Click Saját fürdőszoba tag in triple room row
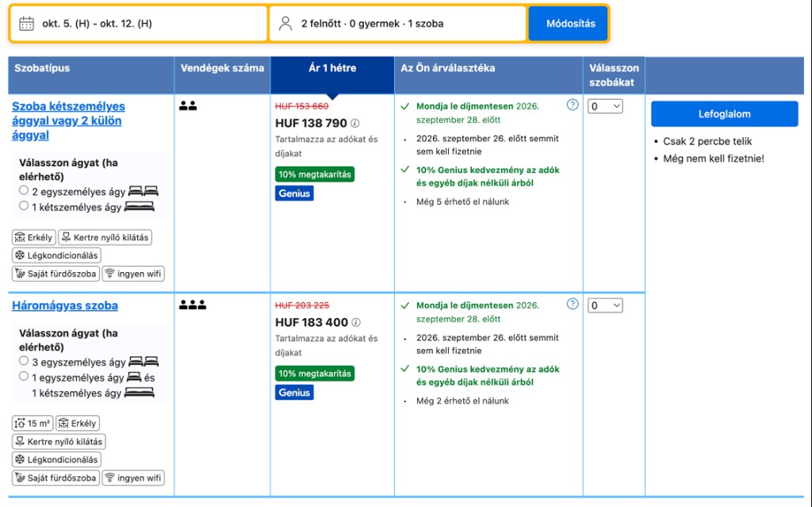The height and width of the screenshot is (507, 812). [x=56, y=478]
